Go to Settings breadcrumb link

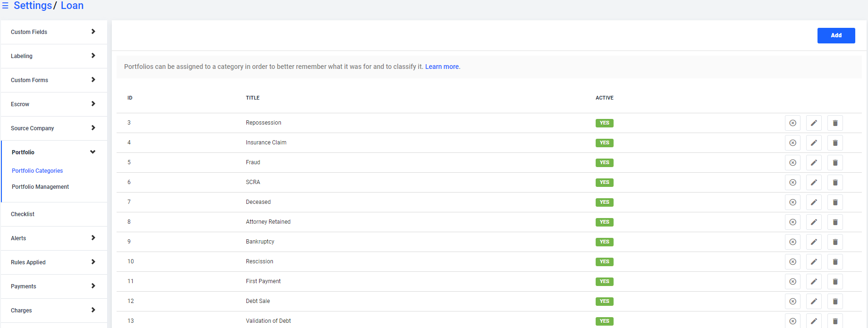[33, 6]
